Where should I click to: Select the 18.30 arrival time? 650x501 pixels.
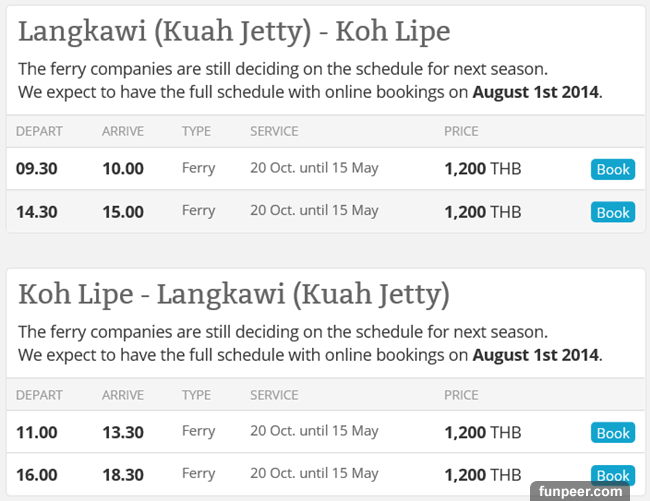pos(123,475)
